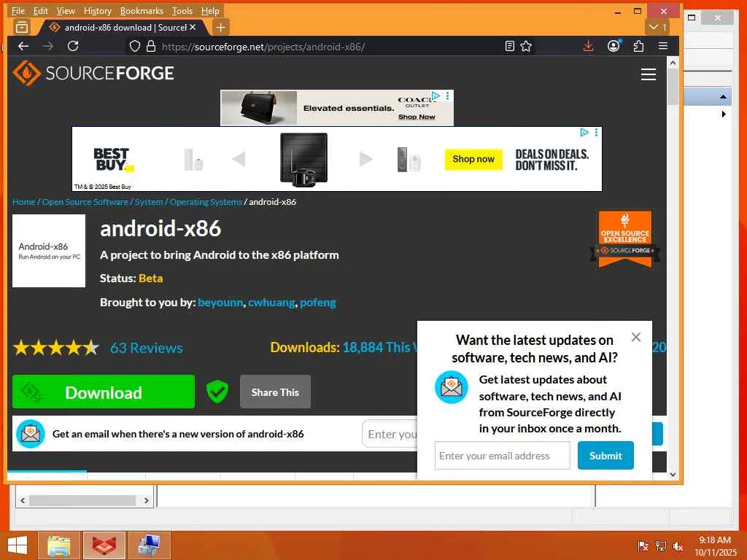Open AdChoices icon on Best Buy ad
The height and width of the screenshot is (560, 747).
[584, 133]
